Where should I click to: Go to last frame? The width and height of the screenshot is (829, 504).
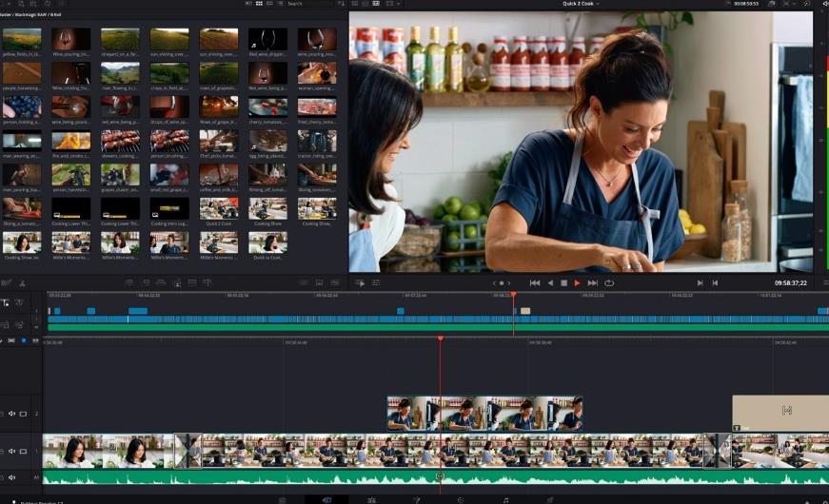point(593,283)
